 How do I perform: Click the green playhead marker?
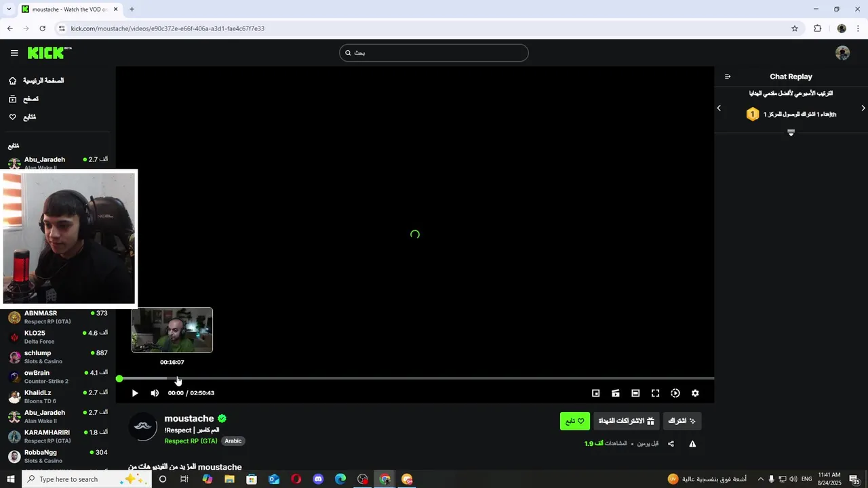pyautogui.click(x=119, y=379)
